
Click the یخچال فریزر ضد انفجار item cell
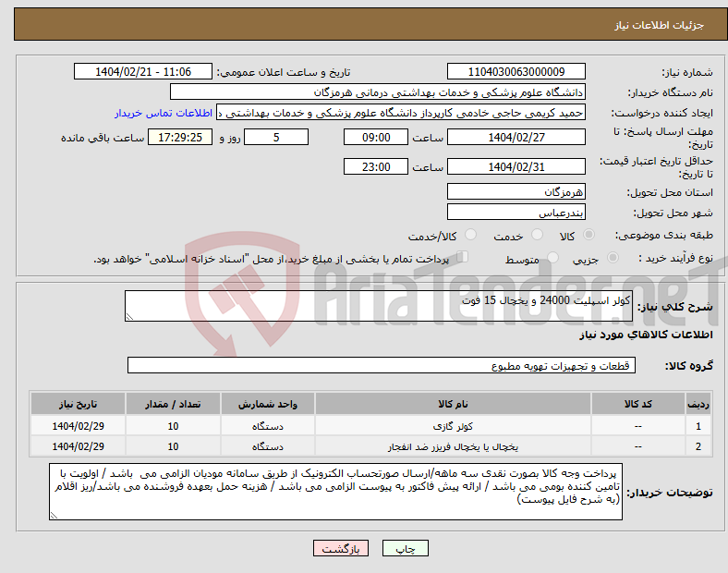point(453,446)
